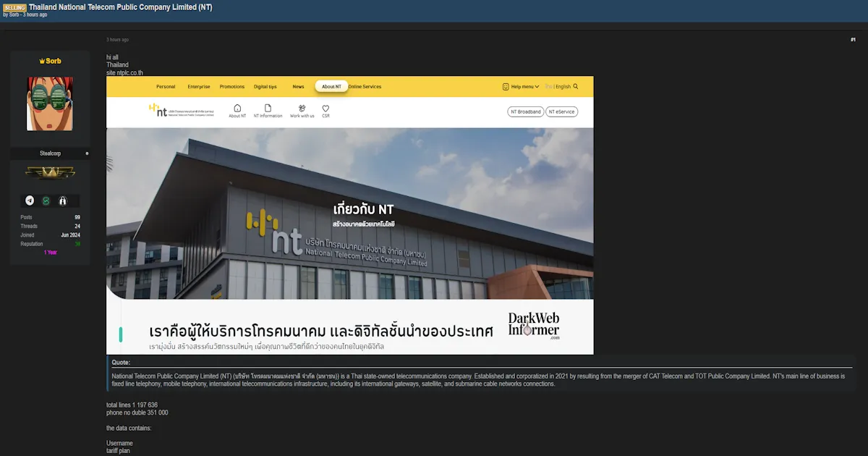
Task: Click the NT Broadband button
Action: (x=524, y=111)
